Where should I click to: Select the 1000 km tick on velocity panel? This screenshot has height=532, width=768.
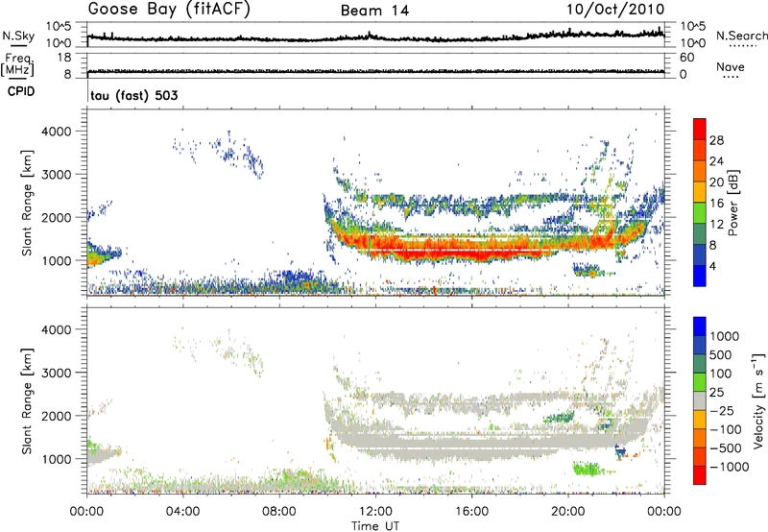57,459
